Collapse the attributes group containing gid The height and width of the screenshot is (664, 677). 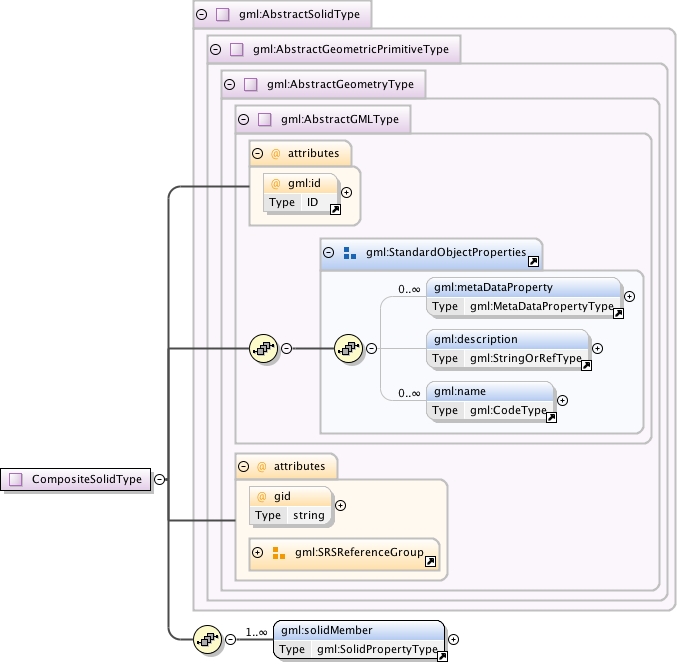click(x=244, y=466)
